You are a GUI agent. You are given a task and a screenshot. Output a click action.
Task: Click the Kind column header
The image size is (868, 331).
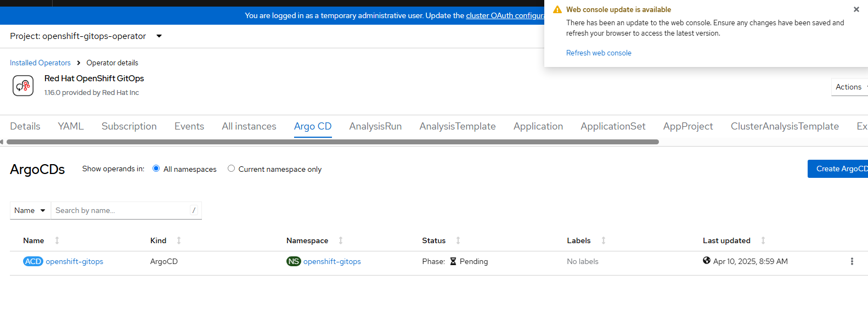(x=158, y=240)
